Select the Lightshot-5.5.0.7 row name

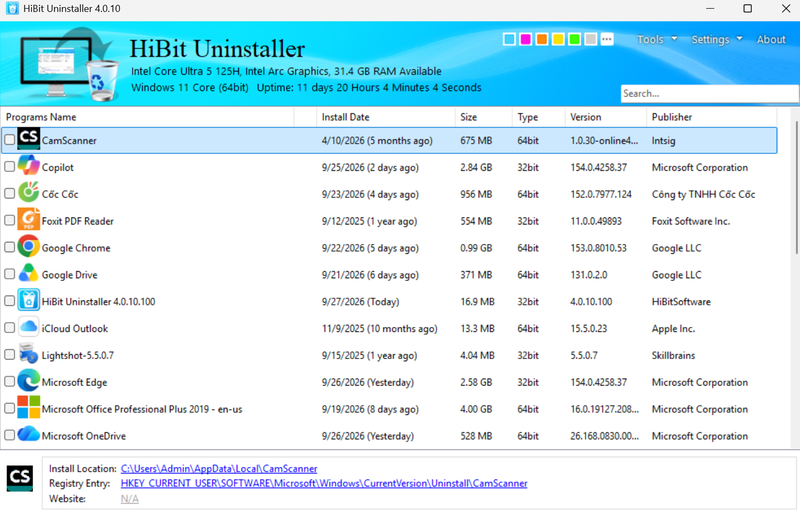pyautogui.click(x=78, y=355)
